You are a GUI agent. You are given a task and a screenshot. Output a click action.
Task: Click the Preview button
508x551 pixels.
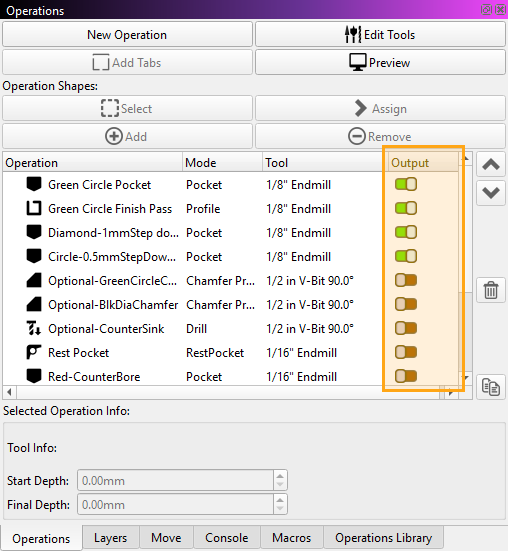tap(380, 63)
